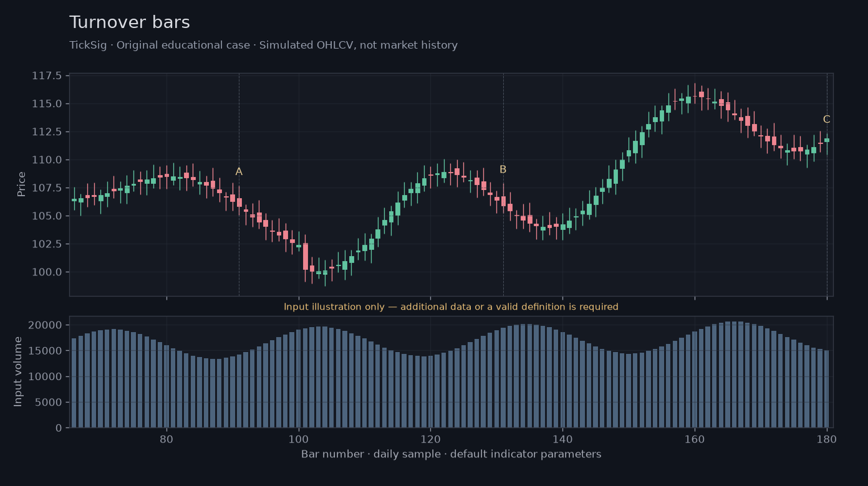Click the 105.0 price tick label
Image resolution: width=868 pixels, height=486 pixels.
coord(47,216)
